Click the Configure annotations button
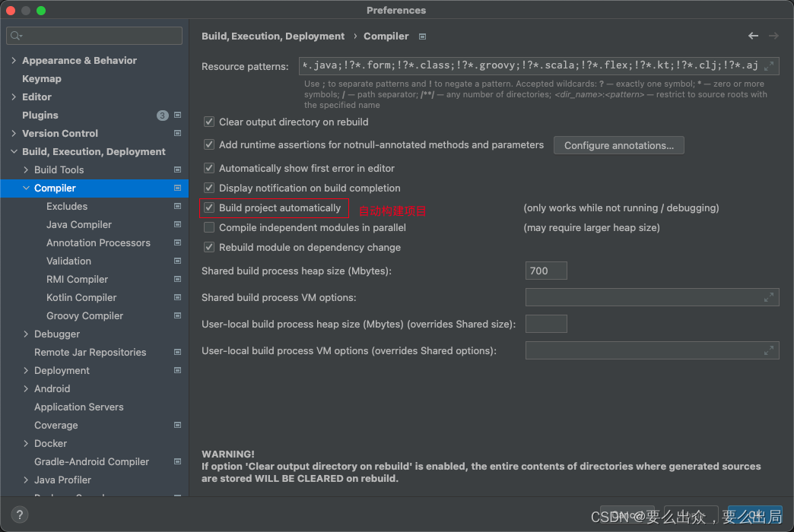The width and height of the screenshot is (794, 532). click(x=618, y=145)
